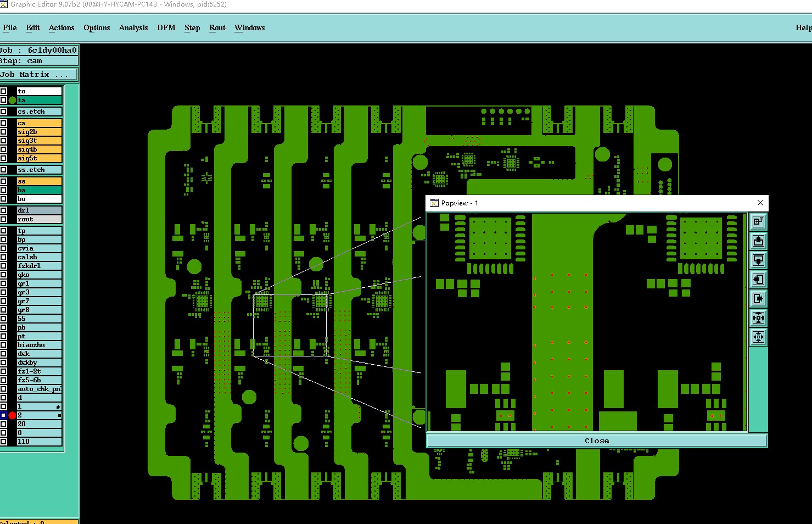
Task: Pan the Popview up with the arrow icon
Action: 758,241
